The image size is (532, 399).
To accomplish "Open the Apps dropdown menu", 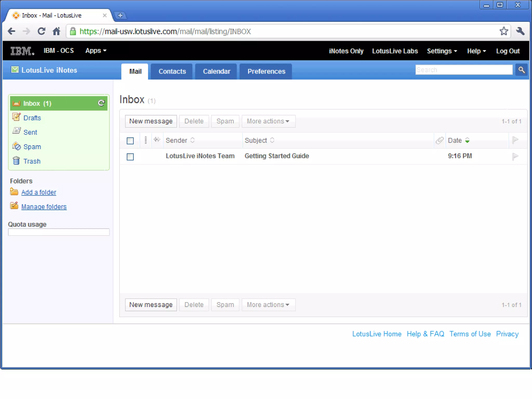I will [96, 51].
